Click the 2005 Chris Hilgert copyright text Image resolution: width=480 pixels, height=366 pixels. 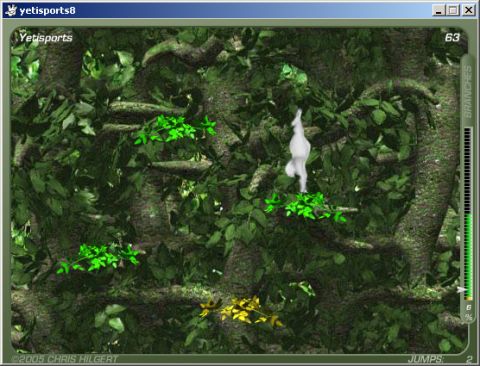click(x=64, y=359)
